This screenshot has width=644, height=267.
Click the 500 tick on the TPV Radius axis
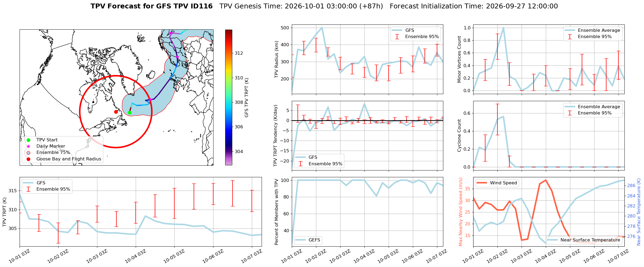click(x=285, y=28)
